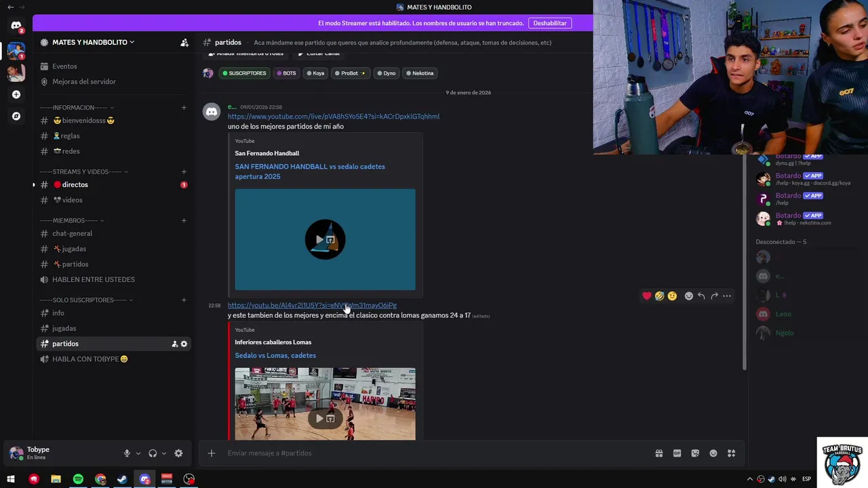Create a channel in the MIEMBROS category

coord(184,220)
